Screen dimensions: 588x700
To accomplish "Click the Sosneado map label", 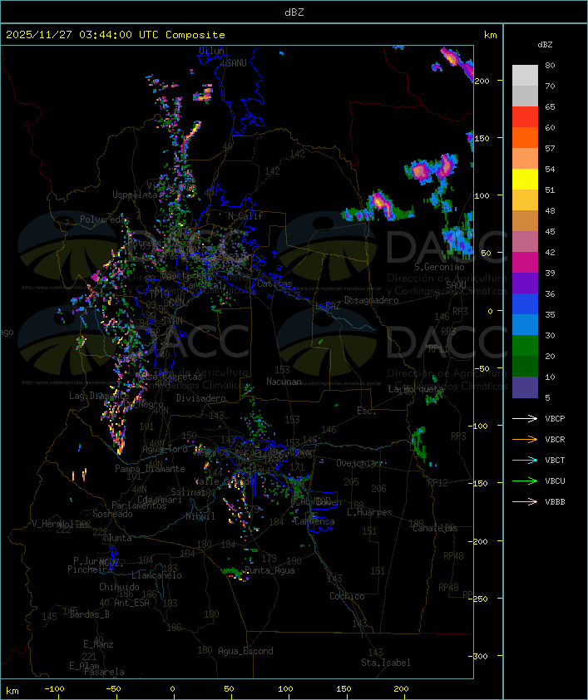I will [x=112, y=514].
